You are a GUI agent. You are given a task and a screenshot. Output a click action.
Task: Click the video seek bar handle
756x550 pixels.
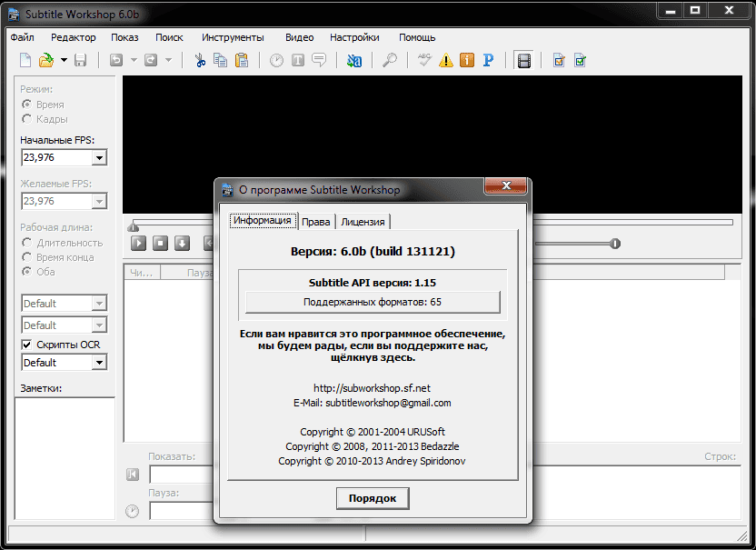[x=134, y=225]
